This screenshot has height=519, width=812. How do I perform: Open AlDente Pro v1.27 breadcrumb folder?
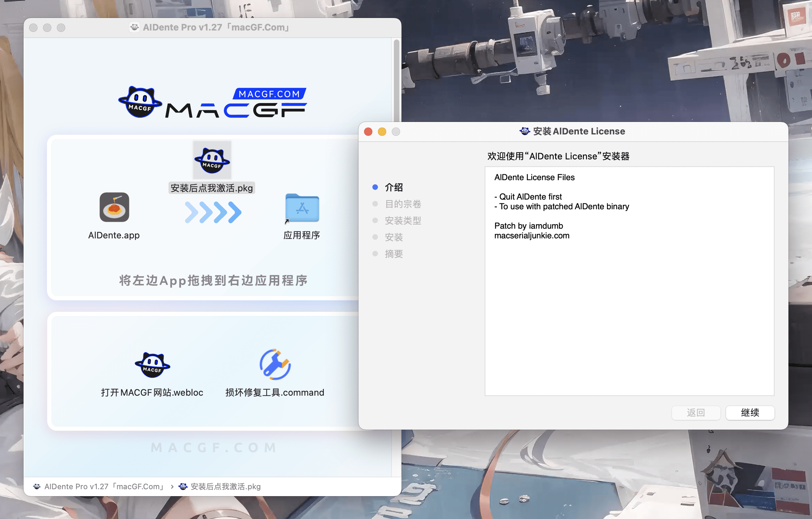point(98,486)
